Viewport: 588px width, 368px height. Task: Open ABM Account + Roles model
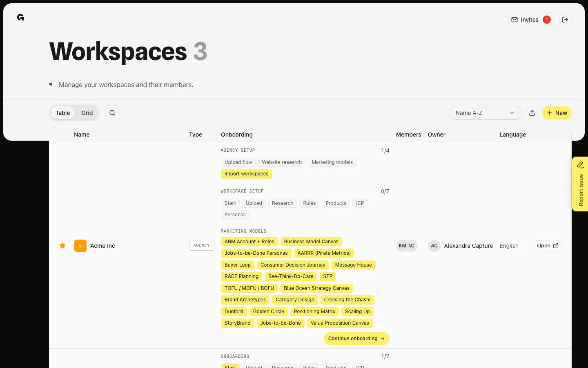tap(249, 242)
